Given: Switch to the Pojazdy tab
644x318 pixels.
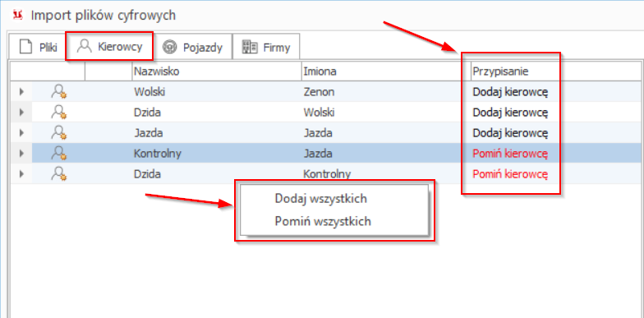Looking at the screenshot, I should click(192, 48).
